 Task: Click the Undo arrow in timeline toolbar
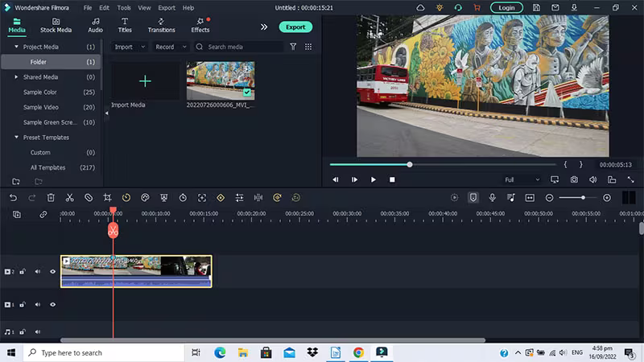13,198
